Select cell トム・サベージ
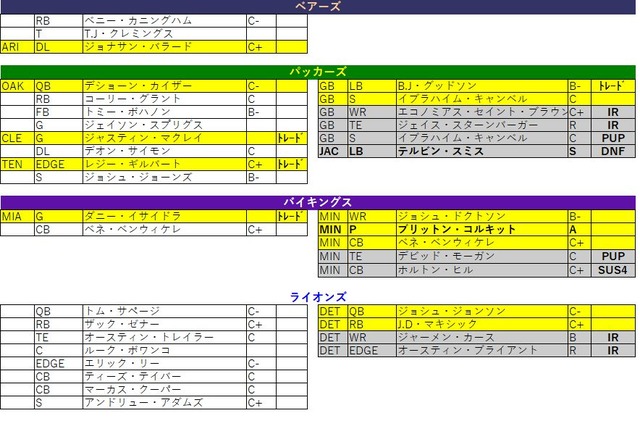The height and width of the screenshot is (421, 640). (164, 311)
